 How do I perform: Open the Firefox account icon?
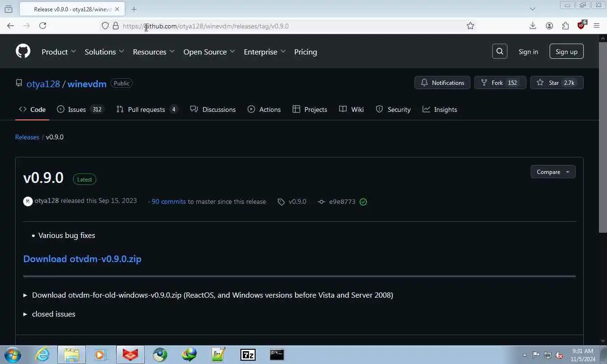[549, 26]
